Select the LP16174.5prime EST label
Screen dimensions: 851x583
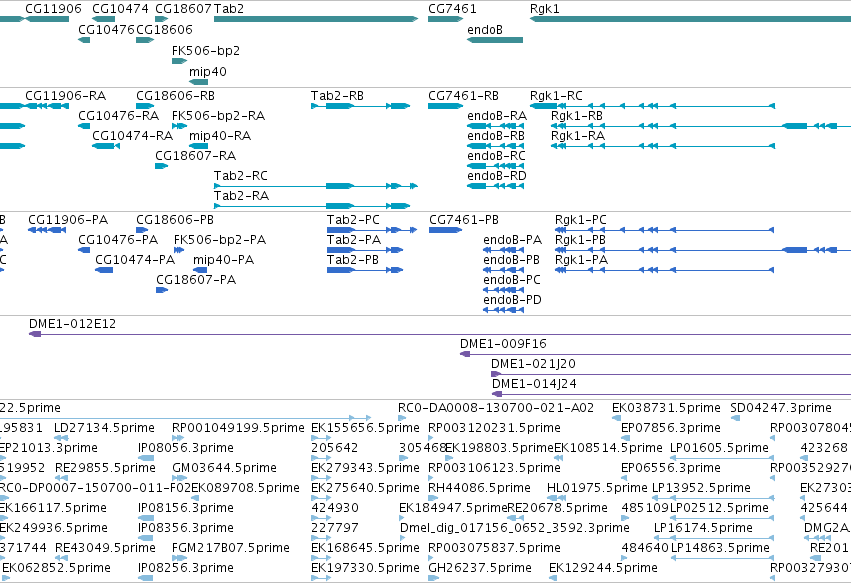click(703, 528)
